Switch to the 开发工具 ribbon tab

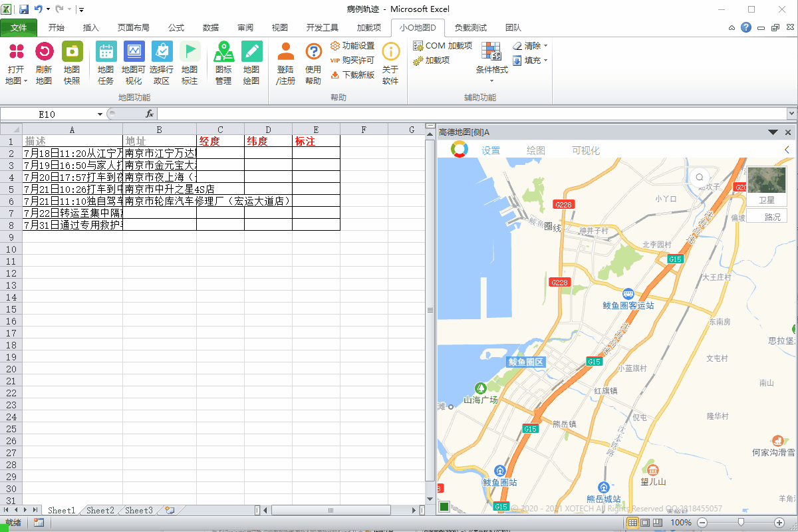point(323,28)
